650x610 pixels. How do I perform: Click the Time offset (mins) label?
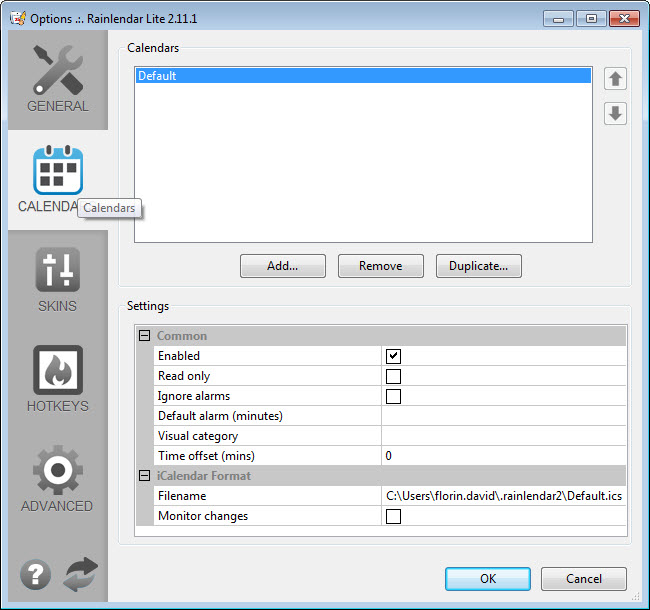pyautogui.click(x=206, y=456)
